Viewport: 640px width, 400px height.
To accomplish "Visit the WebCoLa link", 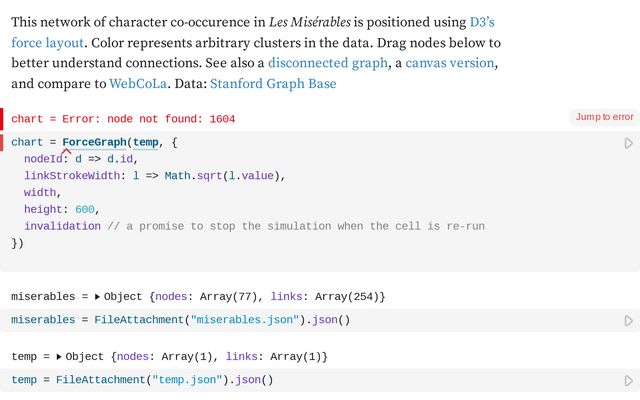I will coord(137,84).
